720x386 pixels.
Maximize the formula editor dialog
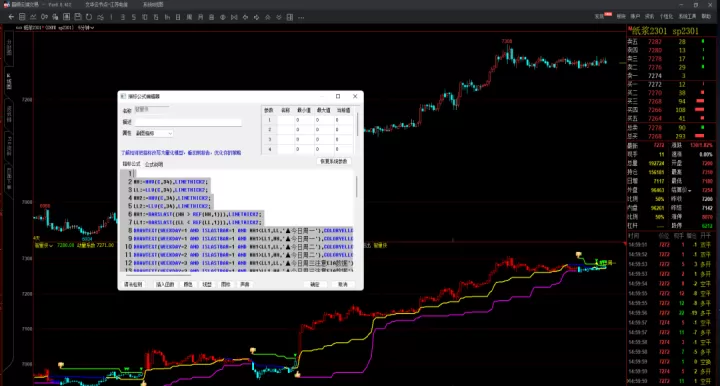(338, 96)
